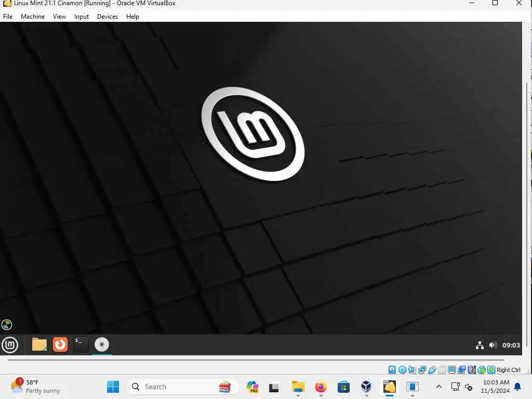The width and height of the screenshot is (532, 399).
Task: Open the Help menu
Action: pyautogui.click(x=132, y=17)
